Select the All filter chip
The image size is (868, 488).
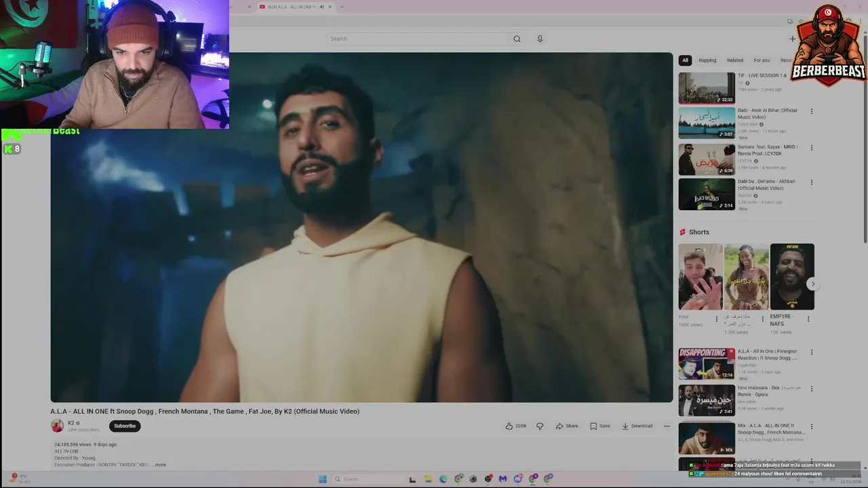click(685, 60)
